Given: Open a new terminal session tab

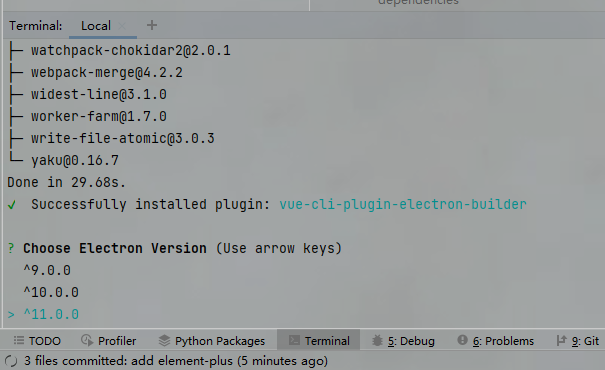Looking at the screenshot, I should (x=152, y=25).
